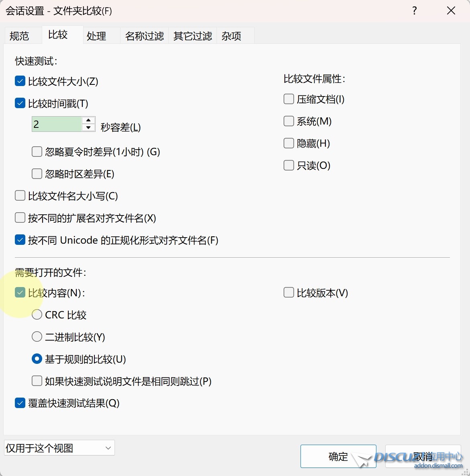
Task: Switch to the 处理 tab
Action: click(x=96, y=36)
